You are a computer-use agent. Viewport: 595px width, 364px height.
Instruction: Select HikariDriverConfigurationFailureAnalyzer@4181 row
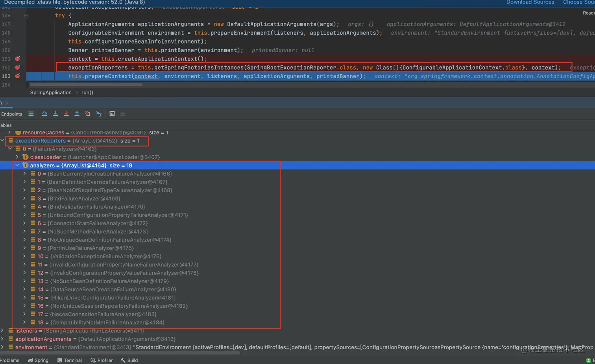click(x=297, y=297)
